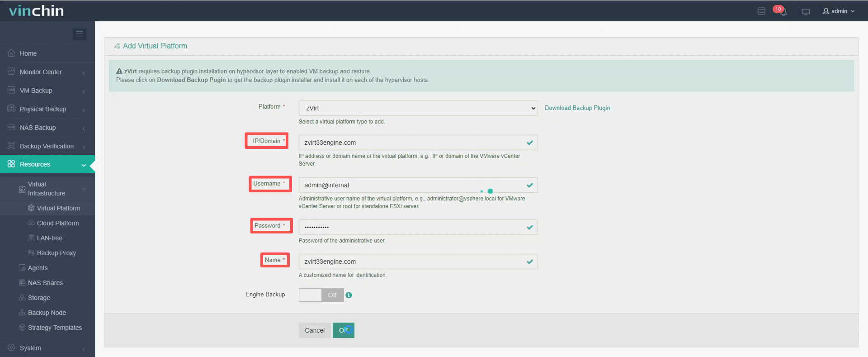868x357 pixels.
Task: Click the VM Backup icon
Action: 11,90
